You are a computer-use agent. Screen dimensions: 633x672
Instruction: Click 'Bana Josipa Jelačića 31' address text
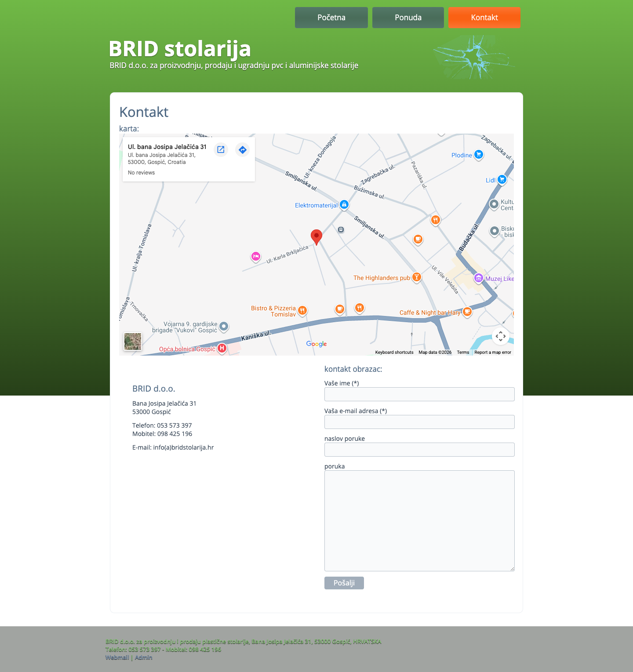pyautogui.click(x=164, y=403)
